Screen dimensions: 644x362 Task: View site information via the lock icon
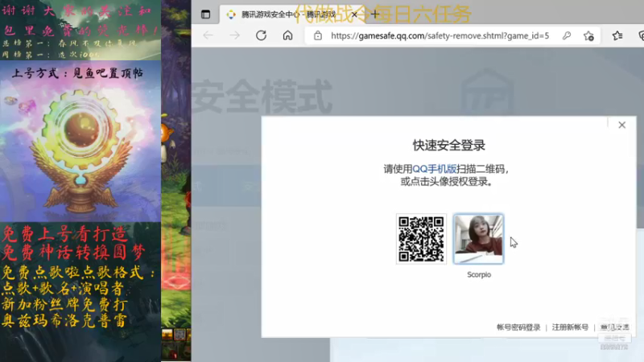tap(318, 35)
